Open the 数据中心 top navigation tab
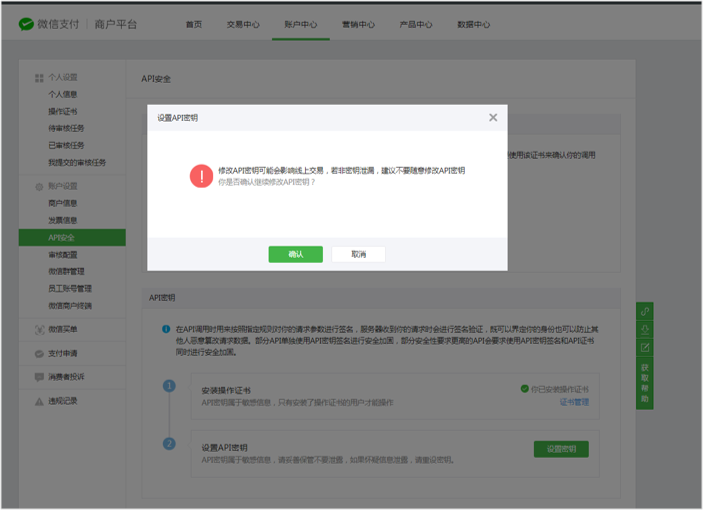This screenshot has height=510, width=703. tap(473, 24)
